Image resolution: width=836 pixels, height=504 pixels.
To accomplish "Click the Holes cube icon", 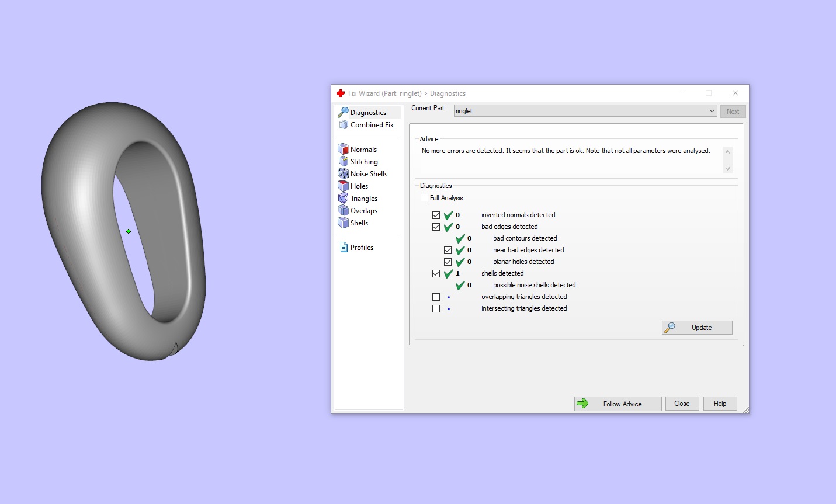I will pos(344,186).
